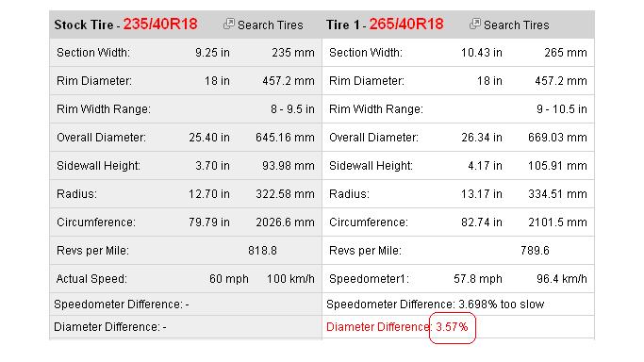The width and height of the screenshot is (644, 362).
Task: Click Tire 1 radius 13.17 in
Action: pos(482,194)
